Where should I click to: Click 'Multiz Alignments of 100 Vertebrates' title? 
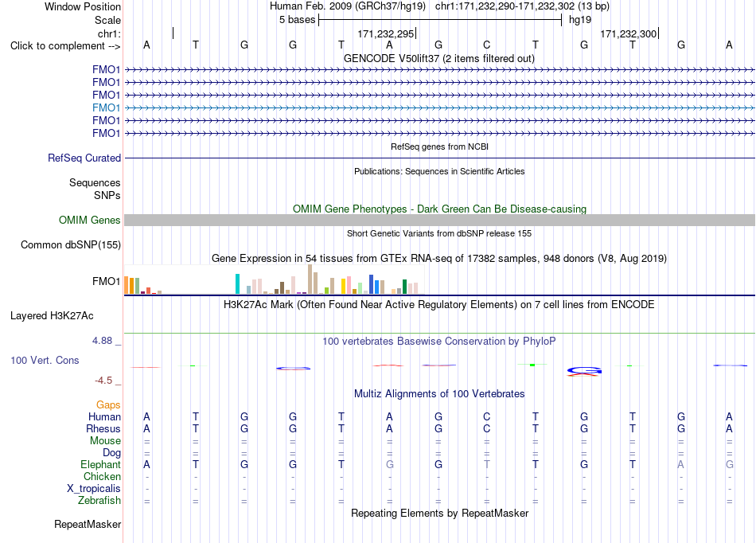[439, 393]
